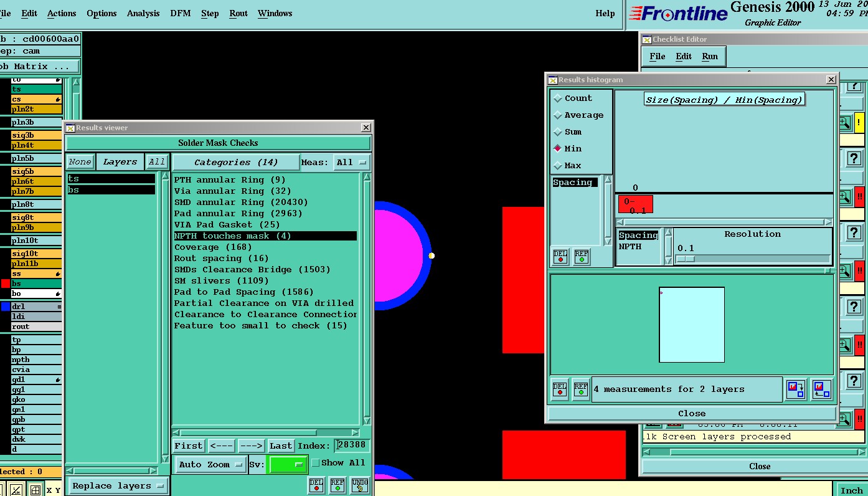Click REF icon under histogram Spacing list
Screen dimensions: 868x496
[582, 256]
